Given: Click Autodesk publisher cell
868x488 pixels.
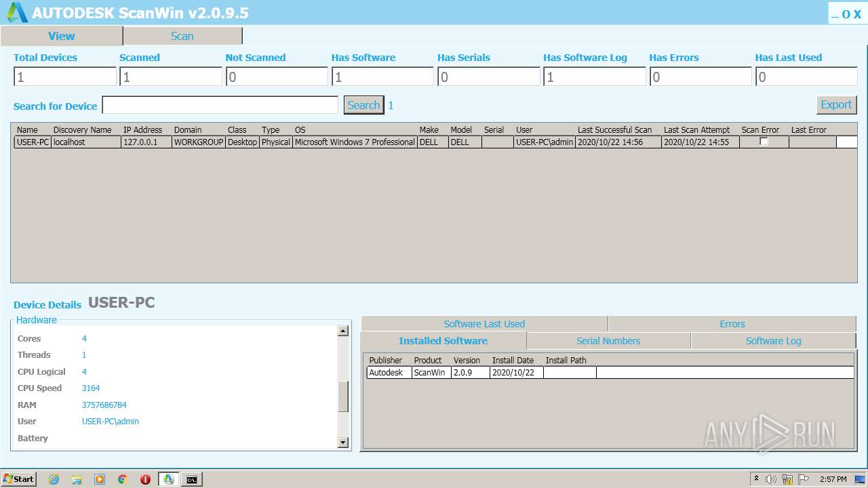Looking at the screenshot, I should 389,373.
